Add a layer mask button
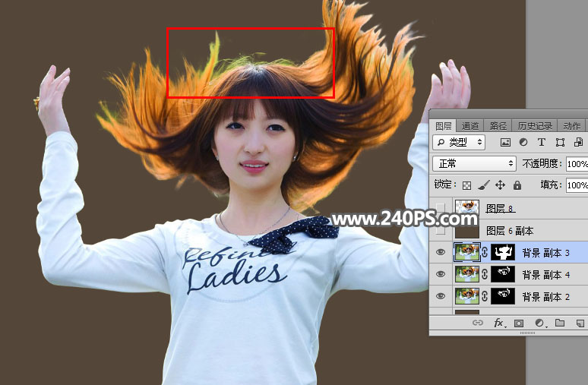 519,323
